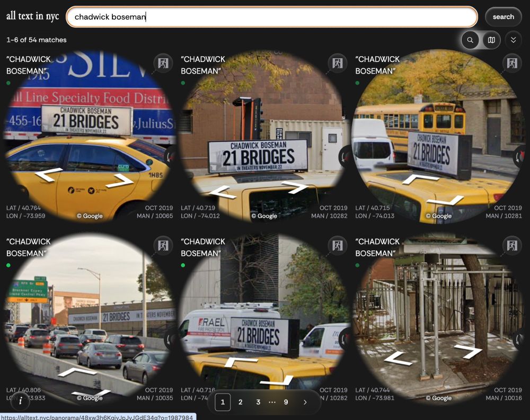Screen dimensions: 530x420
Task: Open street view for the LAT 40.715 result
Action: pos(512,63)
